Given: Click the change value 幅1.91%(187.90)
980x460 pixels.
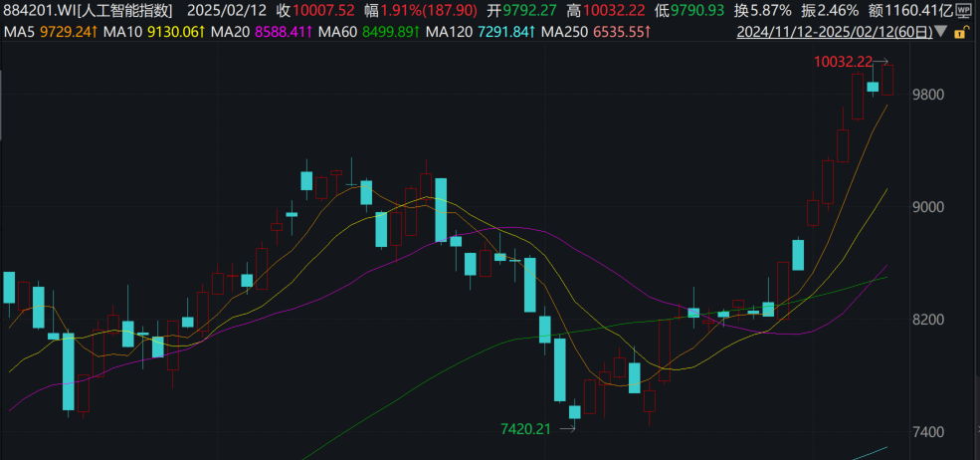Looking at the screenshot, I should tap(421, 10).
